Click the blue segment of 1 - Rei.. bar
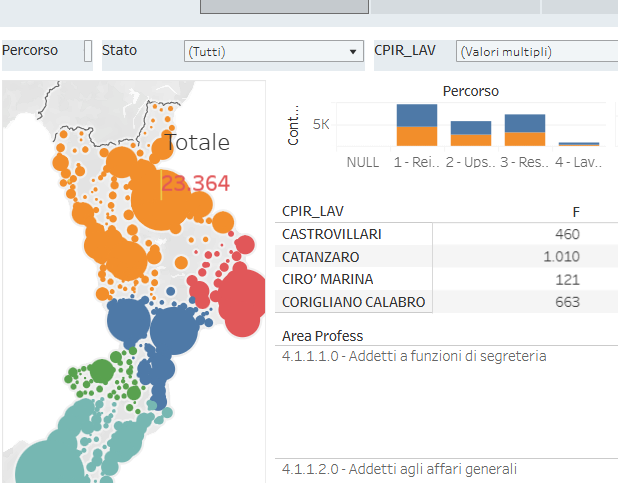 coord(417,116)
